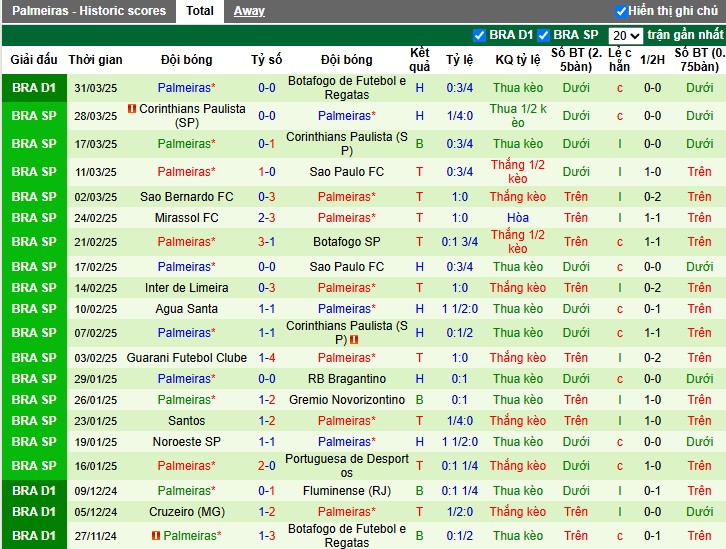Screen dimensions: 726x549
Task: Click the Agua Santa team name
Action: pyautogui.click(x=187, y=309)
